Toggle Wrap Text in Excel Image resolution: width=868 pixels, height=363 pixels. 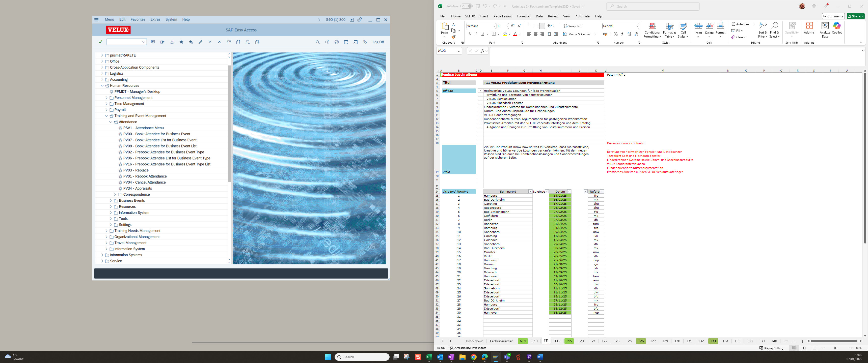(x=573, y=26)
